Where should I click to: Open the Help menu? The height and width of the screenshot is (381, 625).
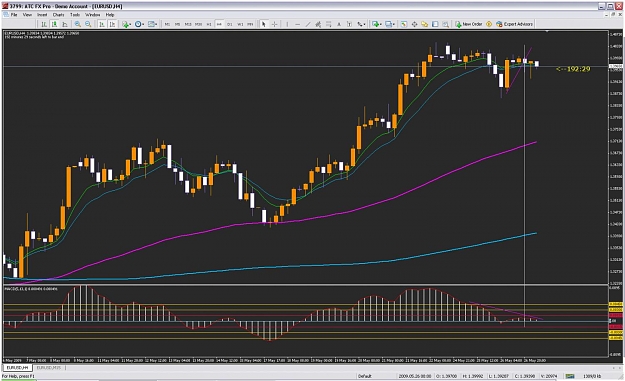[110, 14]
